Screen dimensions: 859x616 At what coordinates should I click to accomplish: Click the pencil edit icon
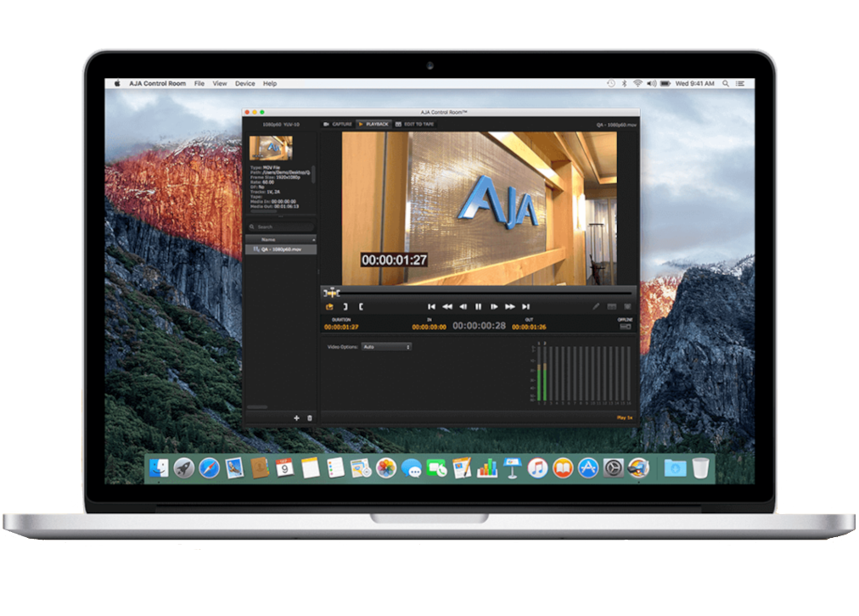[596, 306]
